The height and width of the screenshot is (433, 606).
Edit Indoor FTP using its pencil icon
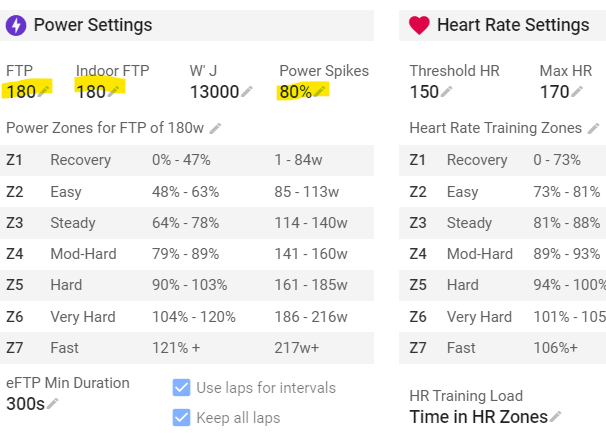click(115, 91)
